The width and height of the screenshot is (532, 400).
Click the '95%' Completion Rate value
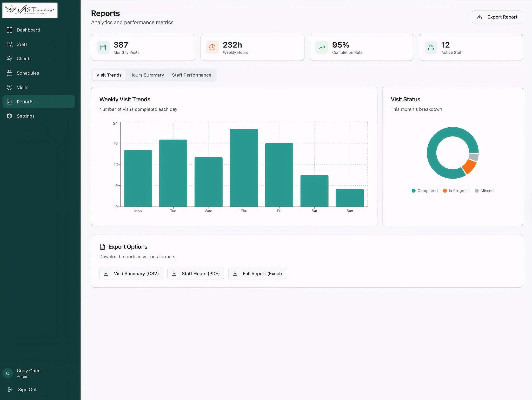pyautogui.click(x=341, y=45)
